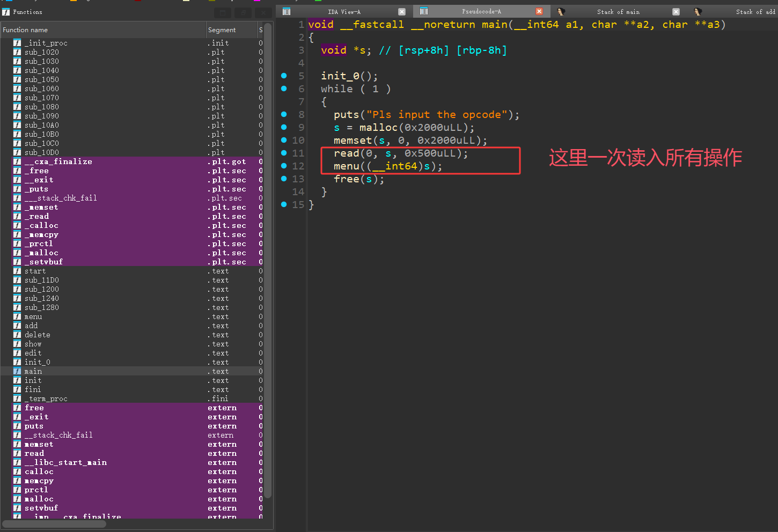Select sub_1280 in the Functions list

pos(132,307)
